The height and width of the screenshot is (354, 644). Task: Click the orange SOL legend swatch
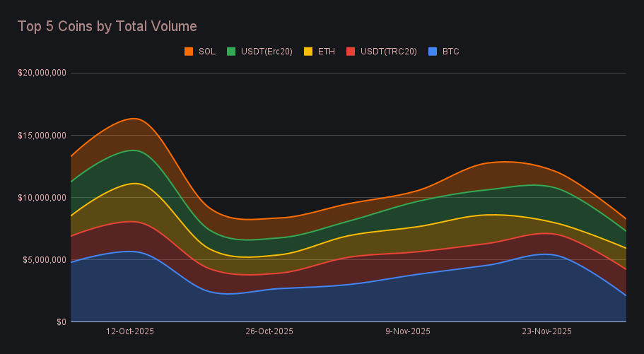(x=189, y=52)
